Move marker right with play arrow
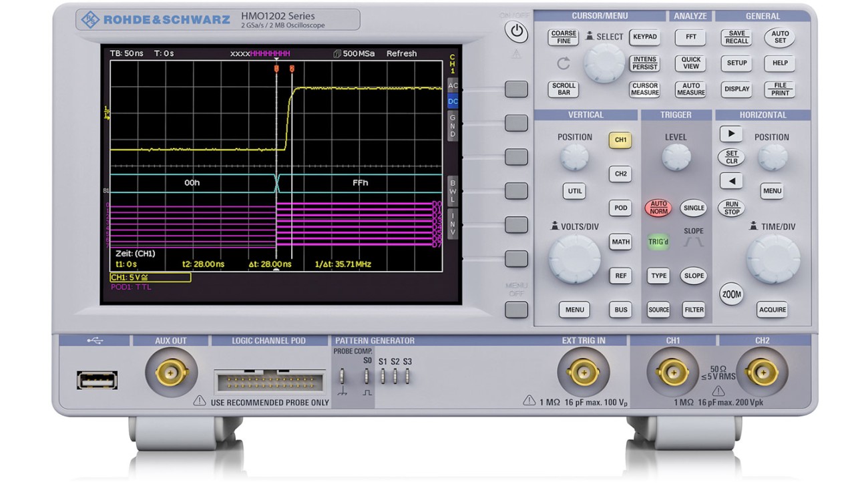The height and width of the screenshot is (488, 868). click(731, 134)
